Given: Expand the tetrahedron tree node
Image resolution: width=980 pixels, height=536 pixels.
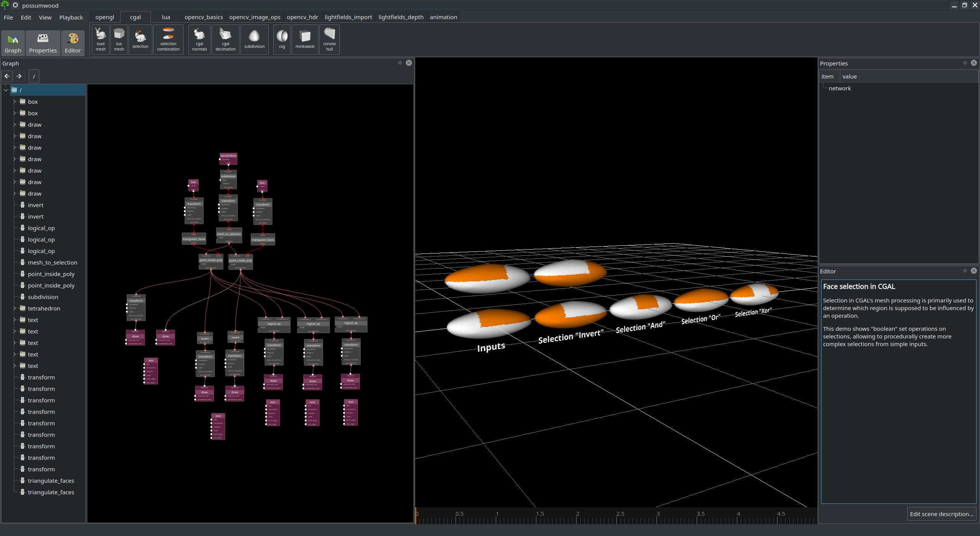Looking at the screenshot, I should coord(15,308).
